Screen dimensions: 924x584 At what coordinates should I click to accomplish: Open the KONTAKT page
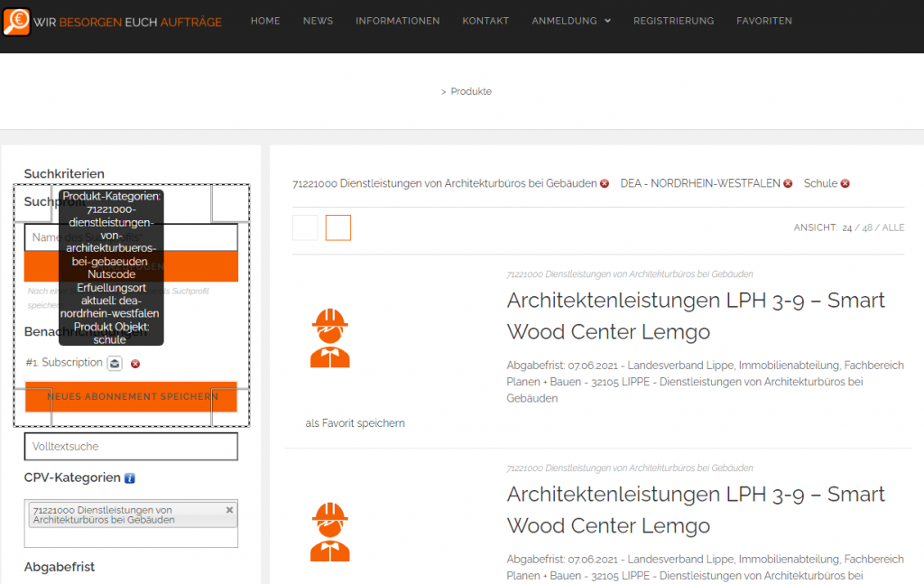pos(485,21)
